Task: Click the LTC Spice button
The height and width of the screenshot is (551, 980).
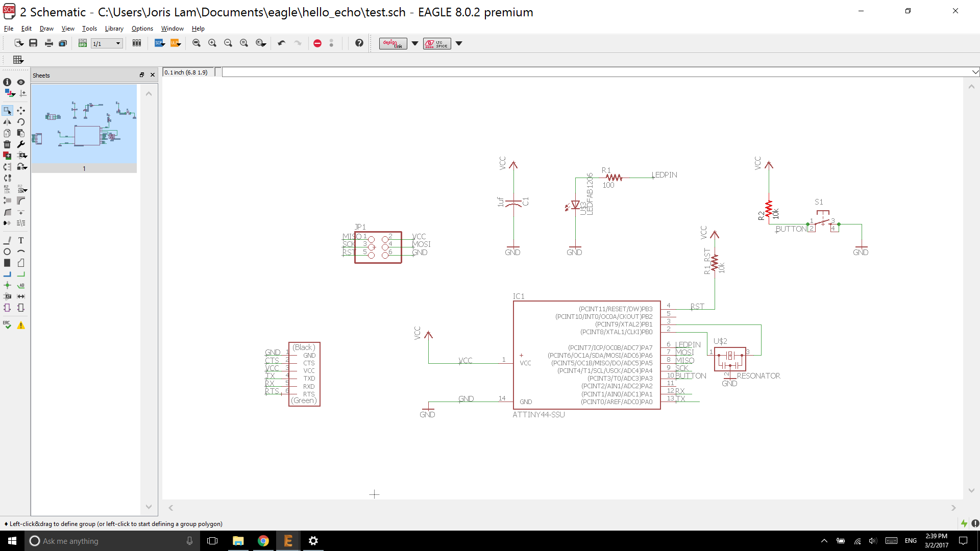Action: click(x=437, y=43)
